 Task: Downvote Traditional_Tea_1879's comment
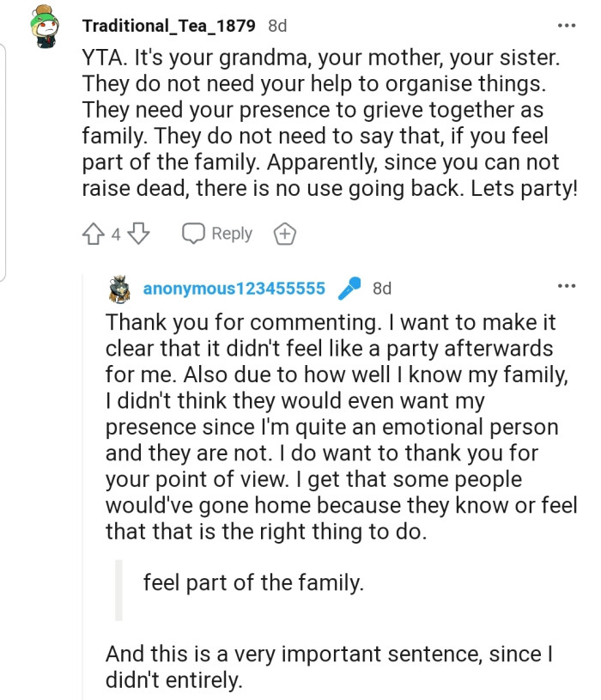coord(139,234)
